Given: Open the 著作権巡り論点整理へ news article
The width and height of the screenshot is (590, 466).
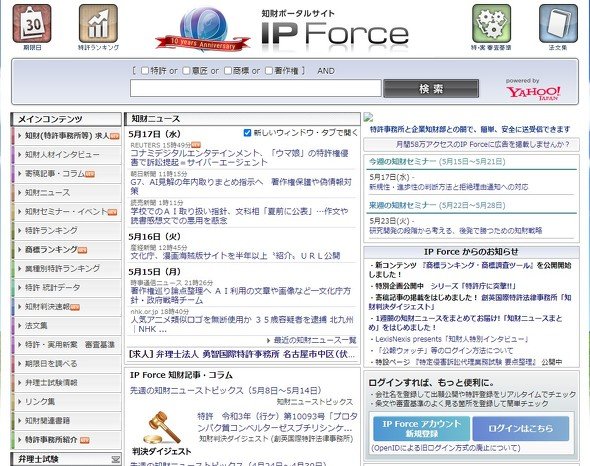Looking at the screenshot, I should pos(241,296).
